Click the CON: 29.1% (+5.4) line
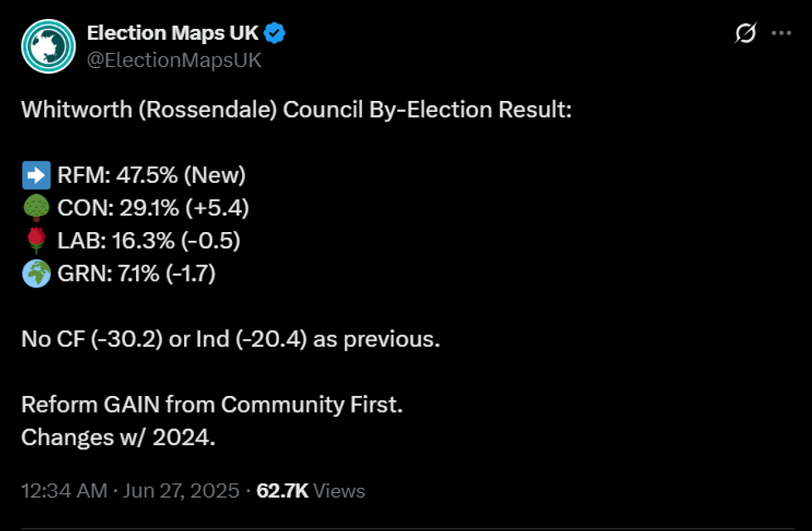Viewport: 812px width, 531px height. point(152,208)
